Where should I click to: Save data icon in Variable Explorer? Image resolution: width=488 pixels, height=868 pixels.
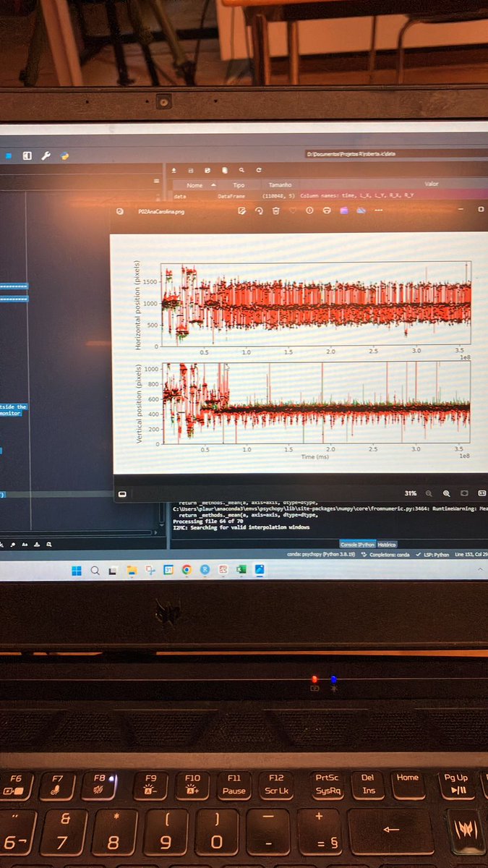pos(190,170)
